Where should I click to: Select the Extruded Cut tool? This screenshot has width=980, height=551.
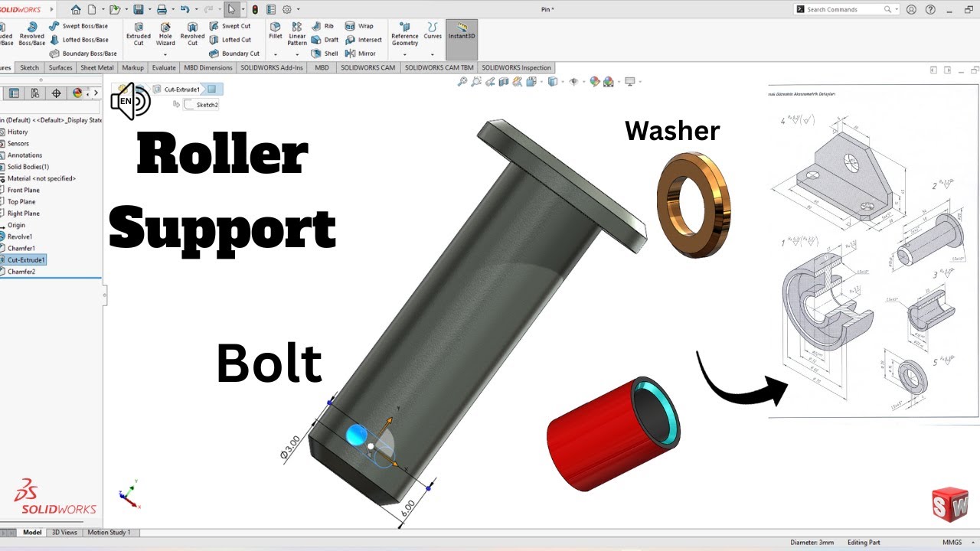139,32
